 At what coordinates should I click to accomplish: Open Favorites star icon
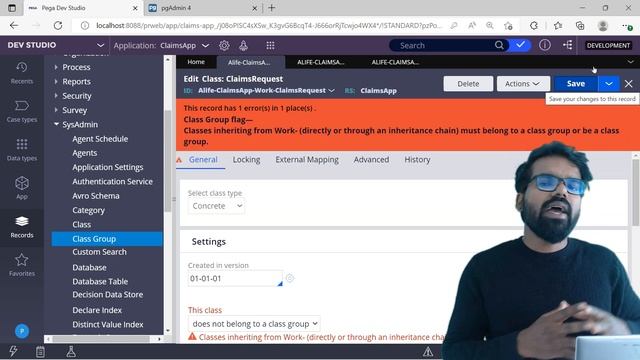22,265
